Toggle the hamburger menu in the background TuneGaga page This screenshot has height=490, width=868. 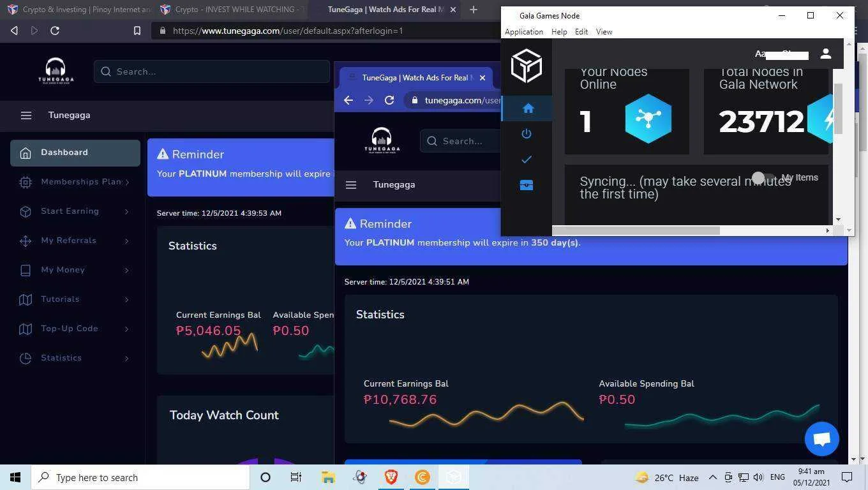[x=26, y=115]
